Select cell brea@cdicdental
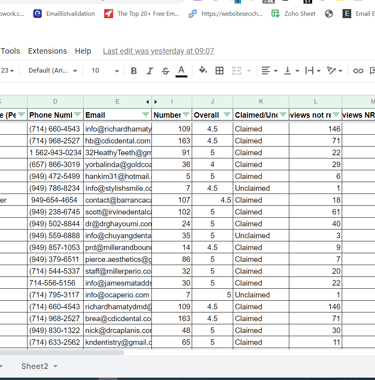 (117, 318)
